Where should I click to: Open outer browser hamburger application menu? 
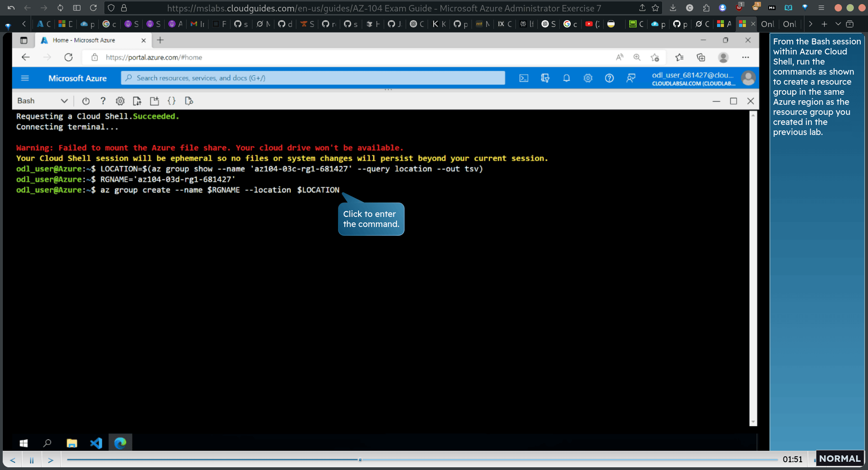point(821,8)
